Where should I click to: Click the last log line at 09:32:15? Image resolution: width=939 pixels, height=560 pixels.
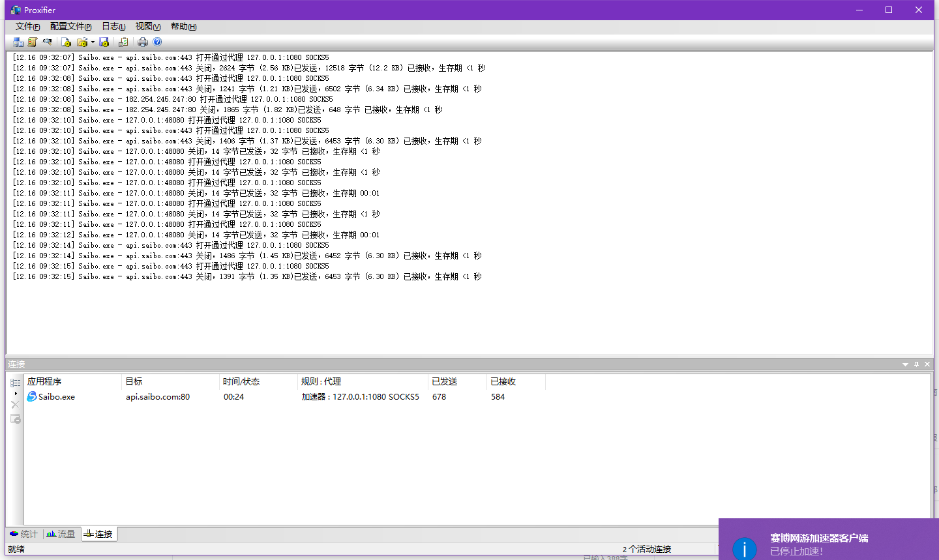pyautogui.click(x=247, y=276)
